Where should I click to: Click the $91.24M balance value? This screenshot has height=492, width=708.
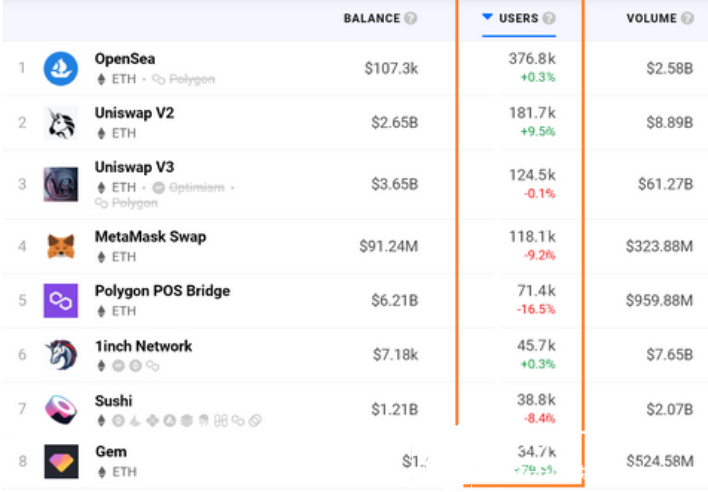[388, 246]
